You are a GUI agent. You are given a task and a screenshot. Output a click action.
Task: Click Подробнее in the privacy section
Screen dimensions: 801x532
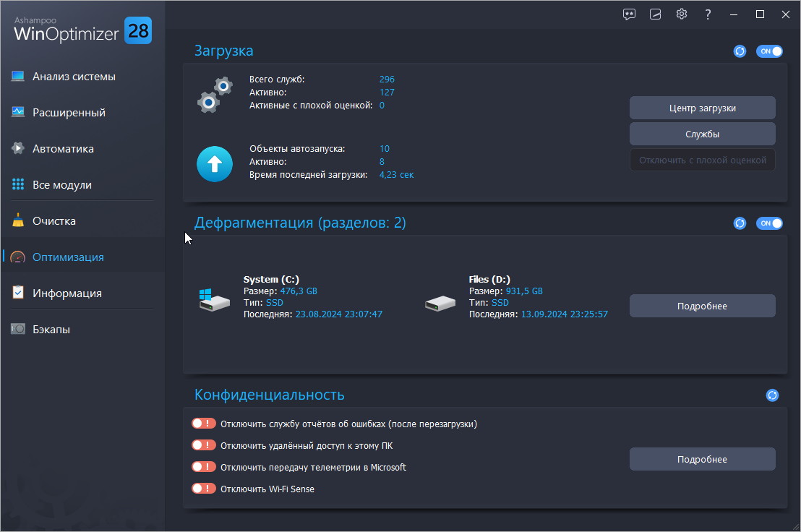[703, 459]
